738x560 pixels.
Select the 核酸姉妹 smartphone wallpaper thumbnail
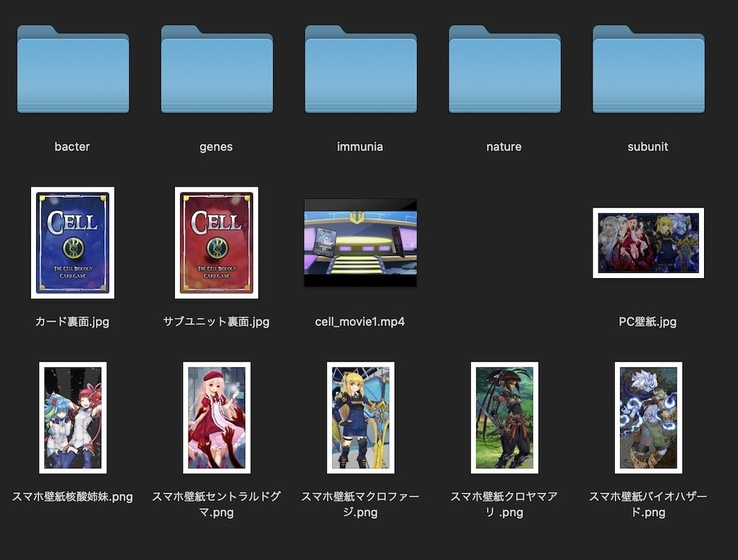coord(73,418)
